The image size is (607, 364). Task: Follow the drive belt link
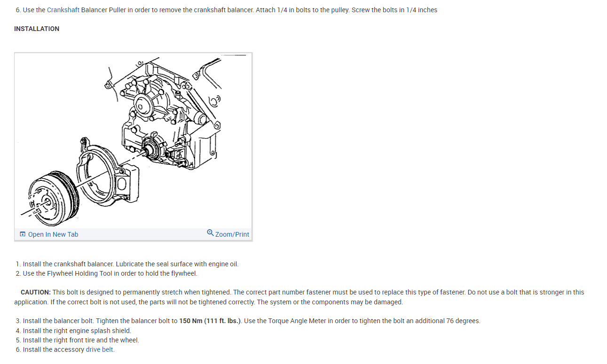tap(100, 349)
